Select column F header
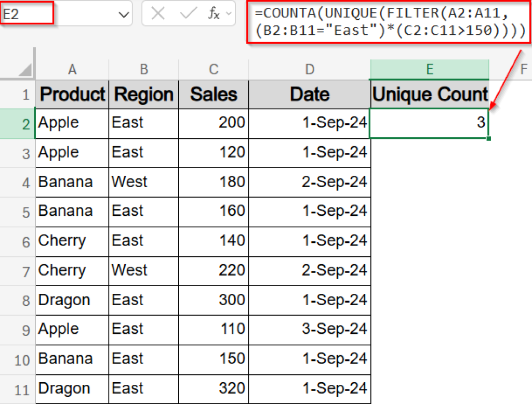Viewport: 532px width, 404px height. click(x=523, y=69)
